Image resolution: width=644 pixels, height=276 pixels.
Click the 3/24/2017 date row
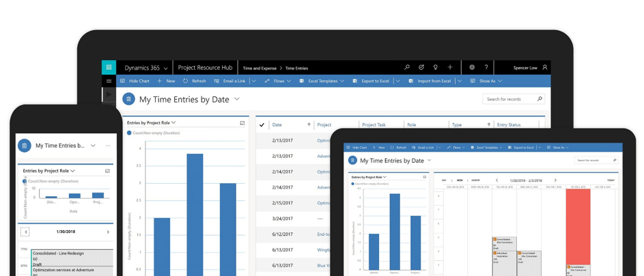click(x=283, y=219)
